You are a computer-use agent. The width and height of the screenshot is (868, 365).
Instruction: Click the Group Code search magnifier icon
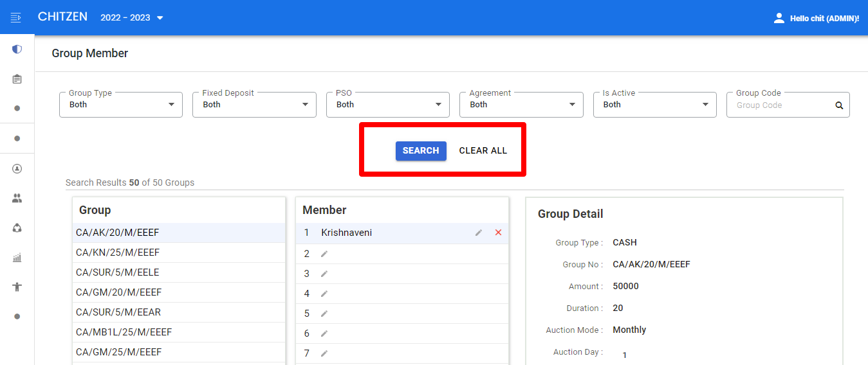click(x=839, y=105)
